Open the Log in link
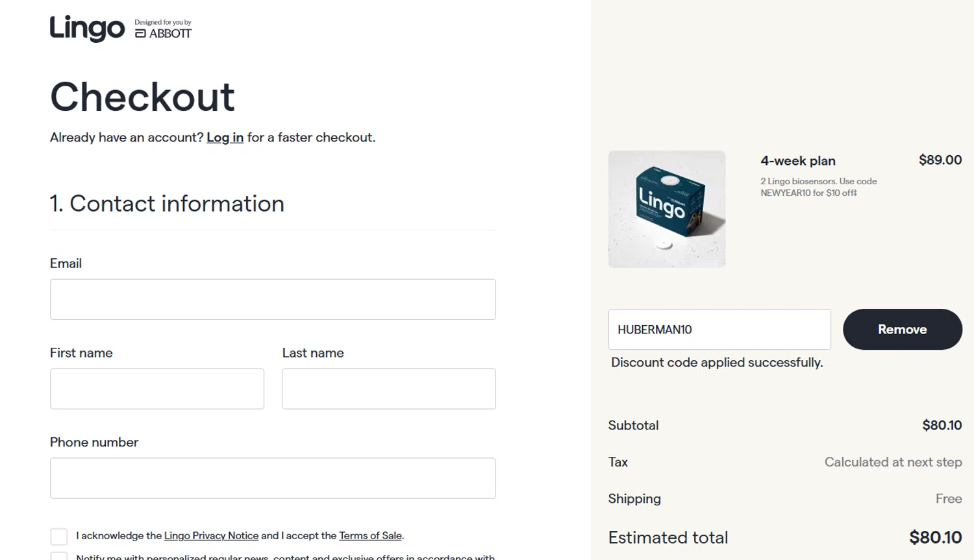The image size is (974, 560). pos(225,138)
